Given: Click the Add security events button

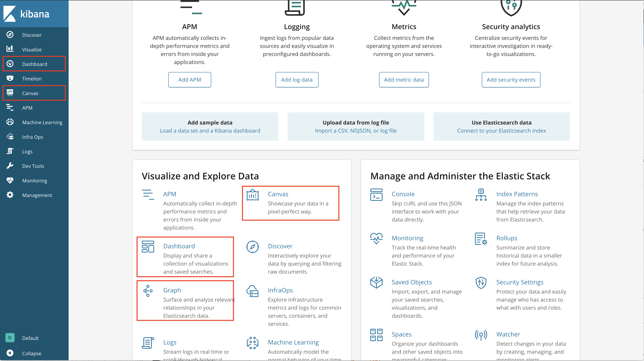Looking at the screenshot, I should [511, 80].
